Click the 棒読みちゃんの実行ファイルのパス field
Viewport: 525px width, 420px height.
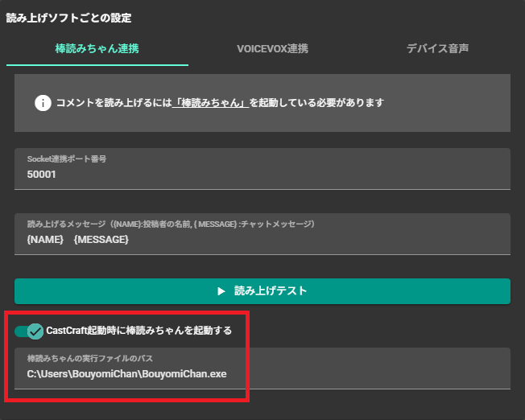(262, 369)
